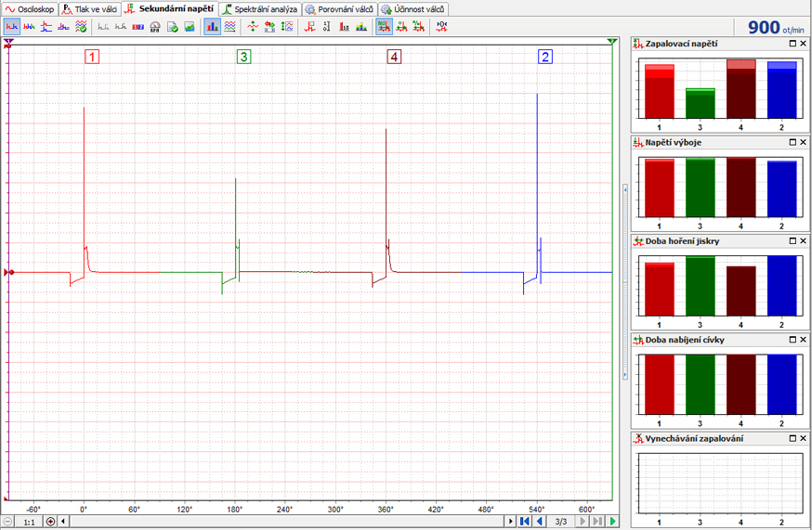812x530 pixels.
Task: Open the Spektrální analýza tab
Action: point(259,8)
